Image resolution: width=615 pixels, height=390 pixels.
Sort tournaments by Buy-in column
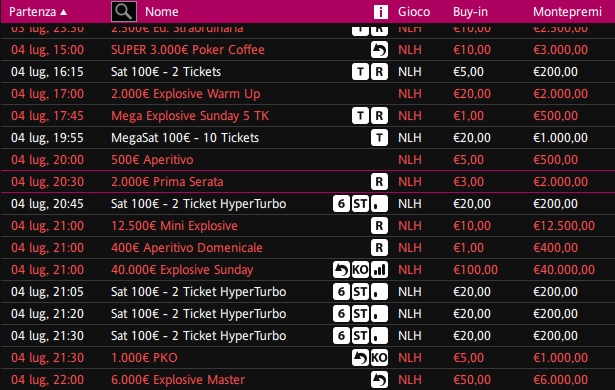470,12
